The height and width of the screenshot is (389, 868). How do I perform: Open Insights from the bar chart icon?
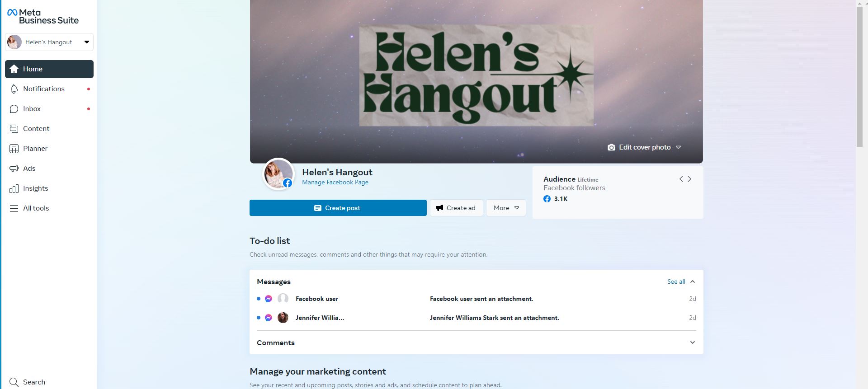[14, 188]
